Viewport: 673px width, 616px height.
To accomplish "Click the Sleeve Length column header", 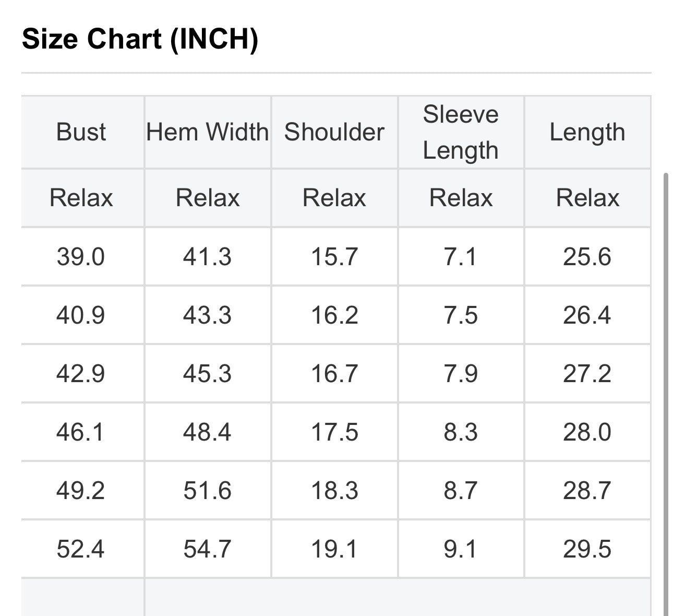I will tap(461, 132).
